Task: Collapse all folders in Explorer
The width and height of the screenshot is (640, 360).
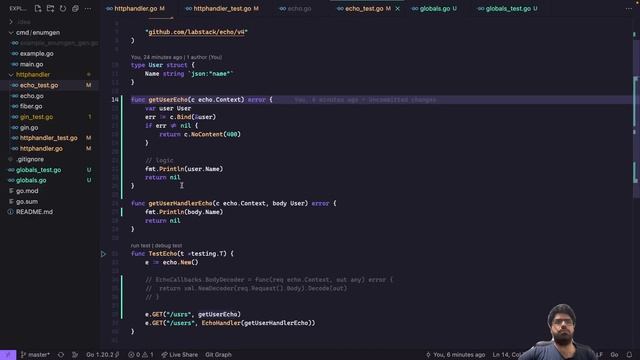Action: [76, 8]
